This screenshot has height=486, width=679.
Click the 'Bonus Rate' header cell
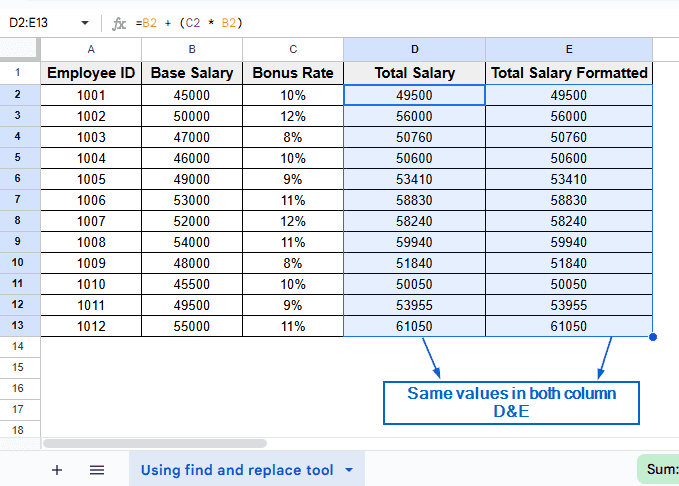pos(293,73)
